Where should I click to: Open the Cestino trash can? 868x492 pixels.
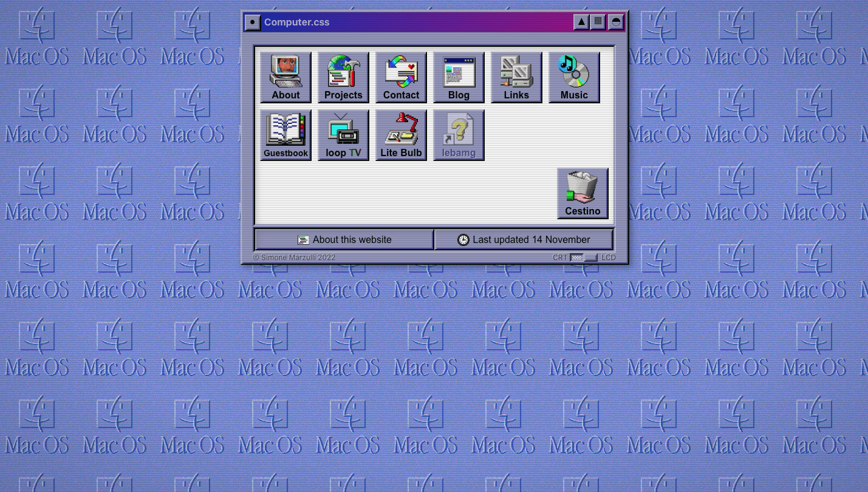[583, 193]
